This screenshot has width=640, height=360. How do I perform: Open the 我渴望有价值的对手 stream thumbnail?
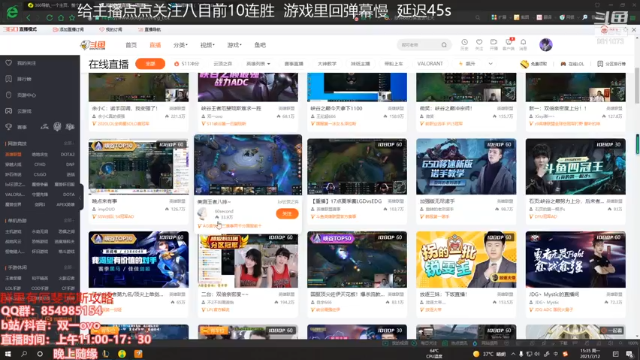[x=139, y=260]
